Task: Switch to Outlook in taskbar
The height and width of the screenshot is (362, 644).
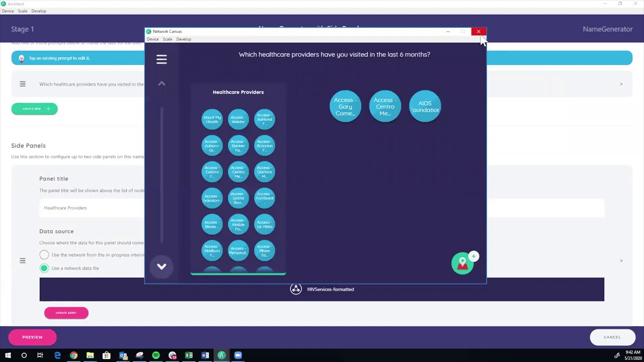Action: (x=123, y=355)
